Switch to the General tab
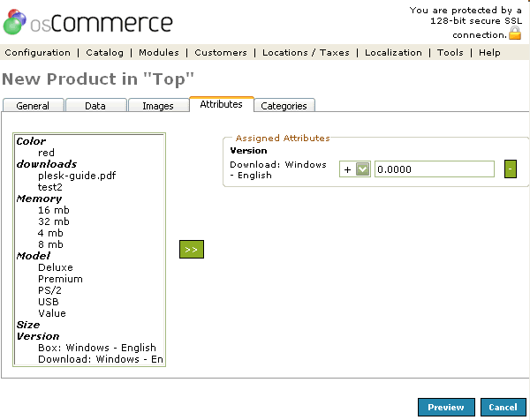This screenshot has height=420, width=530. [33, 106]
